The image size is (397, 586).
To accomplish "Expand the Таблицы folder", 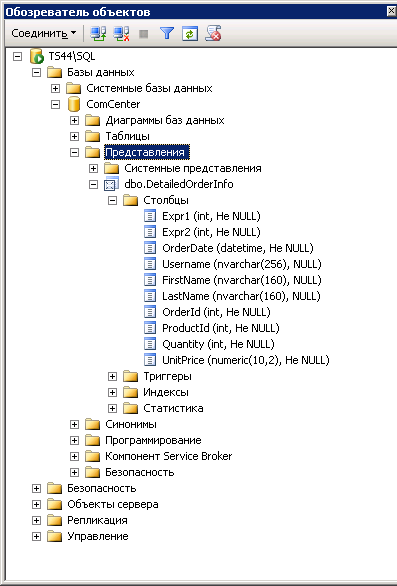I will pos(74,136).
